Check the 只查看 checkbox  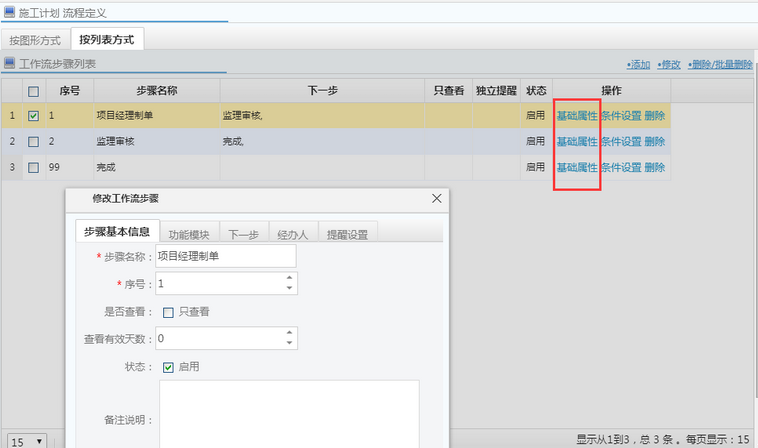(169, 311)
